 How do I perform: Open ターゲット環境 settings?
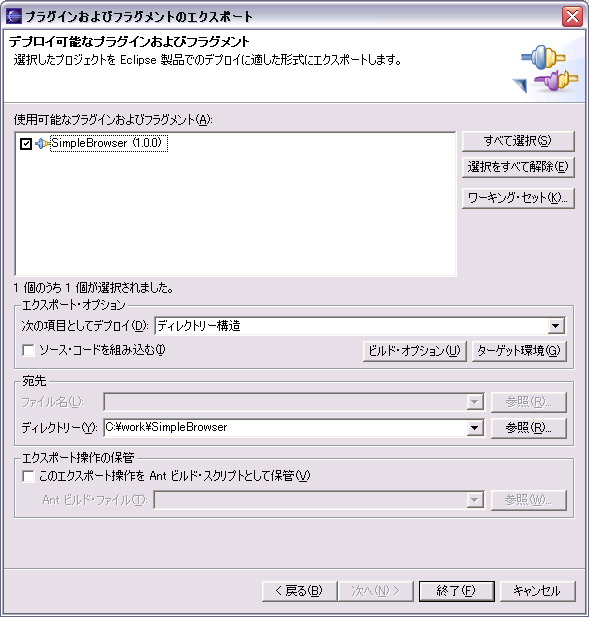[x=519, y=351]
